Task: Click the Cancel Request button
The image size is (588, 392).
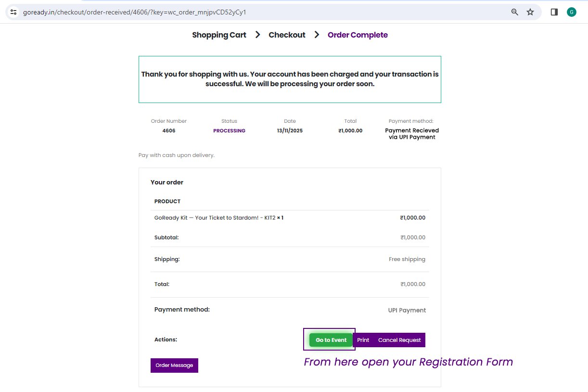Action: [x=399, y=340]
